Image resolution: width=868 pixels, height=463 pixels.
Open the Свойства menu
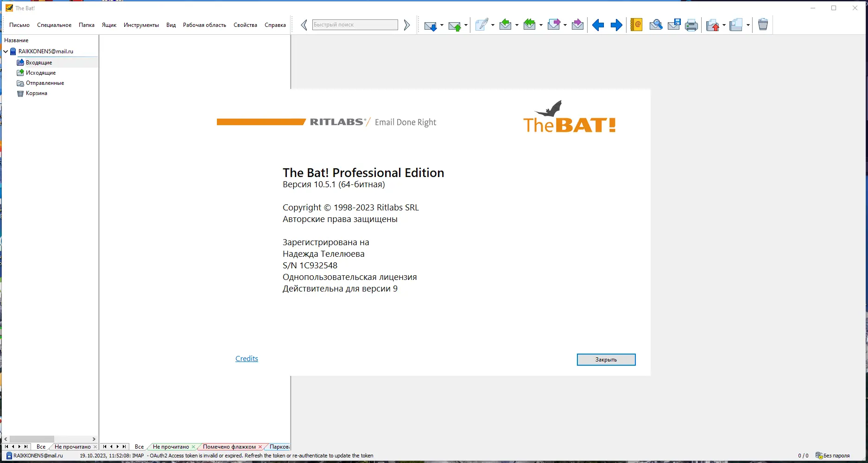(x=245, y=25)
